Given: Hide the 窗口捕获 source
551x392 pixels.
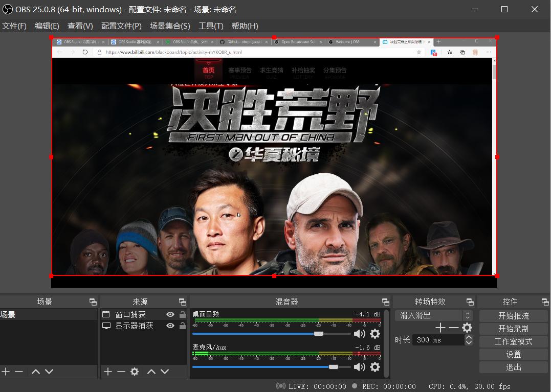Looking at the screenshot, I should (170, 313).
